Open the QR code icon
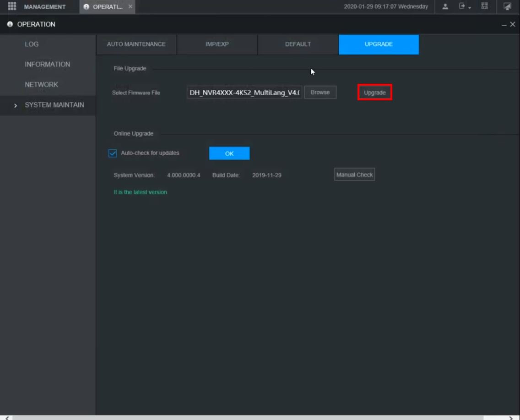The height and width of the screenshot is (420, 520). [x=485, y=6]
